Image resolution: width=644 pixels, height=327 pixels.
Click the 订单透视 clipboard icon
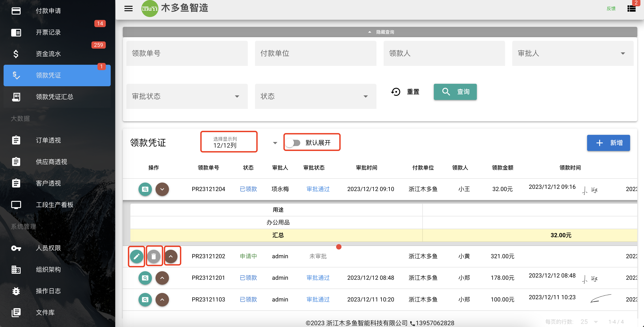click(16, 140)
